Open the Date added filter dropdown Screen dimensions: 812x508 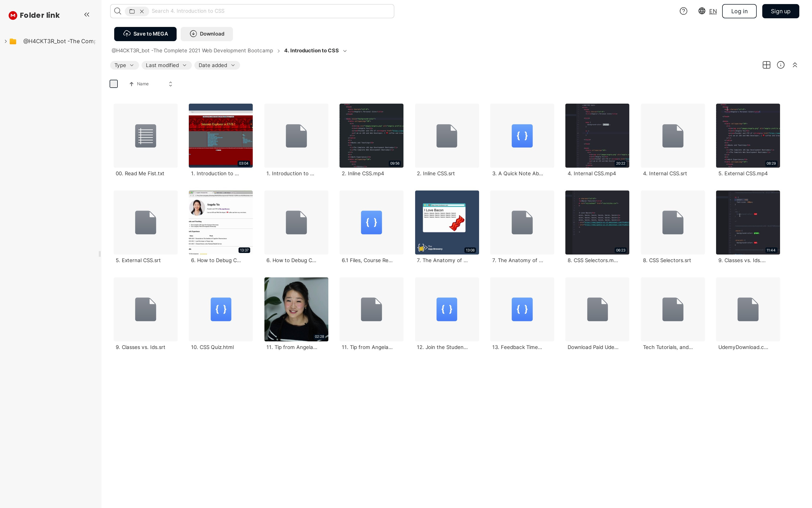pyautogui.click(x=217, y=65)
